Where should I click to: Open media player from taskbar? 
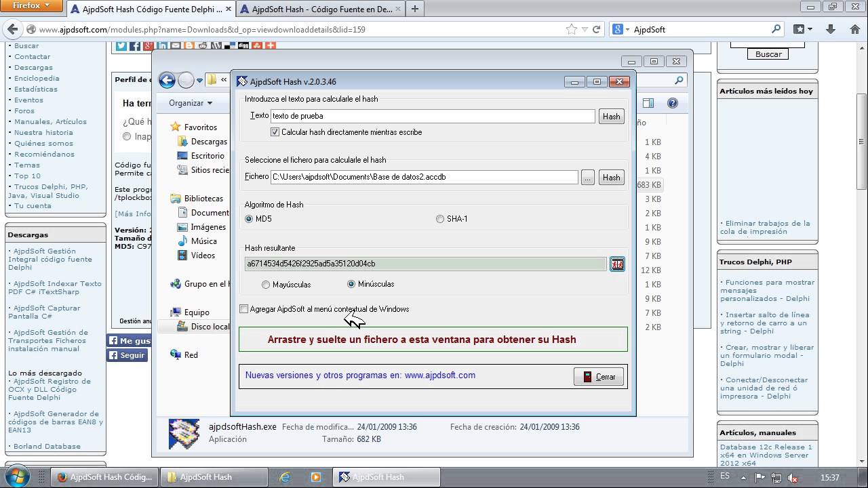315,477
